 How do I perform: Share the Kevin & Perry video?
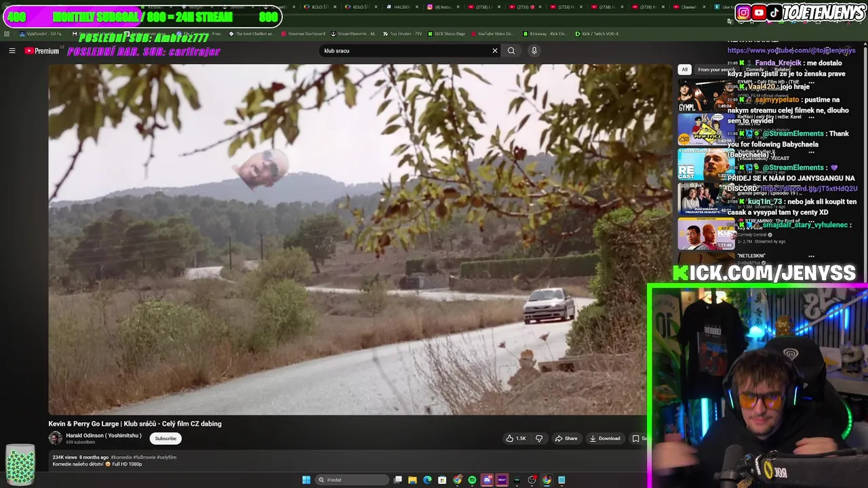(x=566, y=439)
